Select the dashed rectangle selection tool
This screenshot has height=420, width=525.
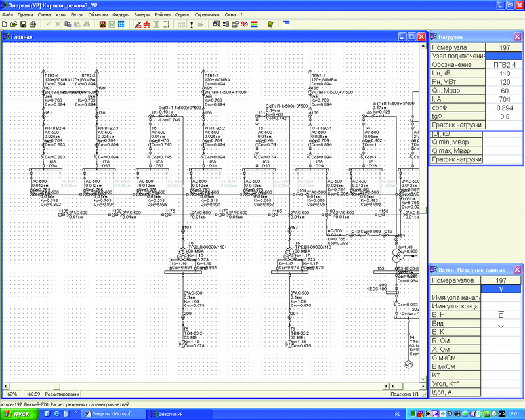click(166, 24)
